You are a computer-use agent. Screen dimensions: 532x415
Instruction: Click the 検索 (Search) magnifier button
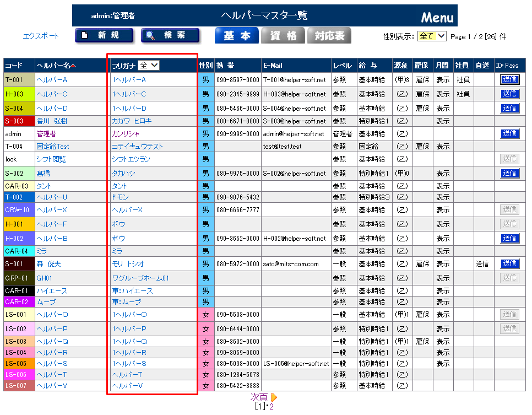(170, 36)
